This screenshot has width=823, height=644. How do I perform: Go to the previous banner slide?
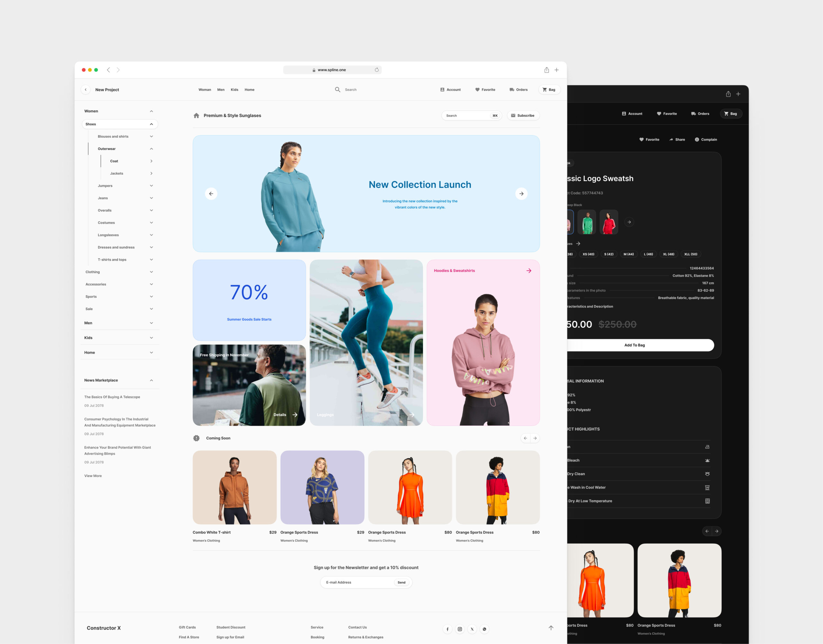[211, 194]
